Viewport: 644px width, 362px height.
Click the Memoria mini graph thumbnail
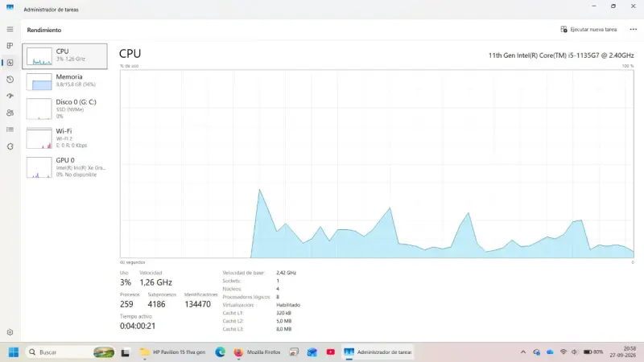39,81
